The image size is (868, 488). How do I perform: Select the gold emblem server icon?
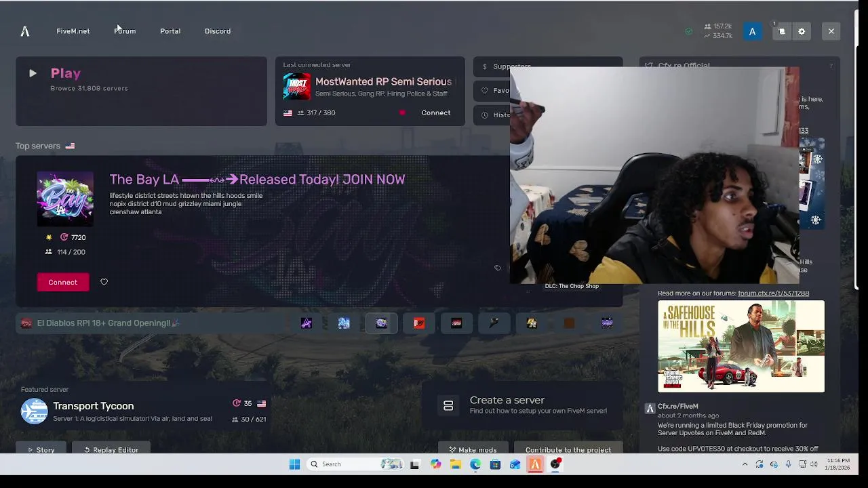pos(532,323)
